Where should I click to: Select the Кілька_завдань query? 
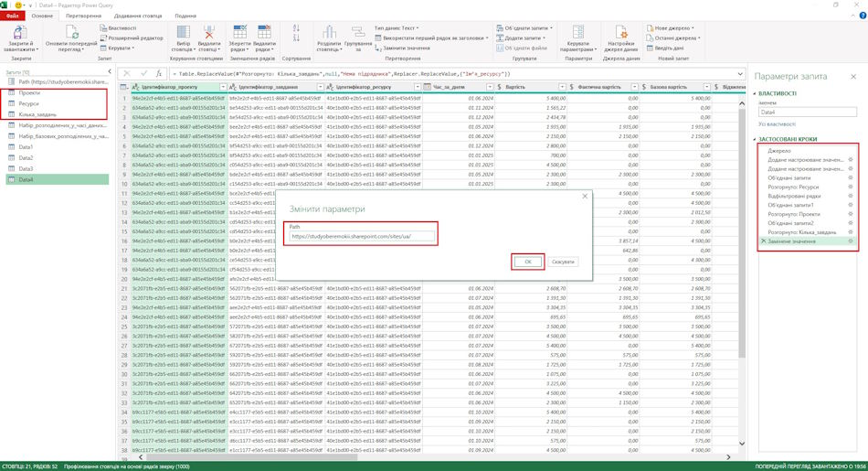pyautogui.click(x=37, y=114)
